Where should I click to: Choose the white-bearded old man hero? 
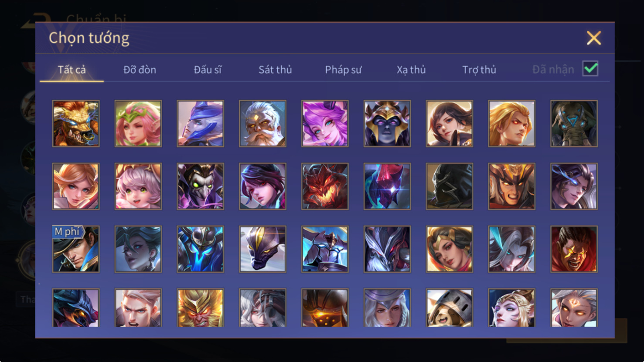pyautogui.click(x=262, y=124)
